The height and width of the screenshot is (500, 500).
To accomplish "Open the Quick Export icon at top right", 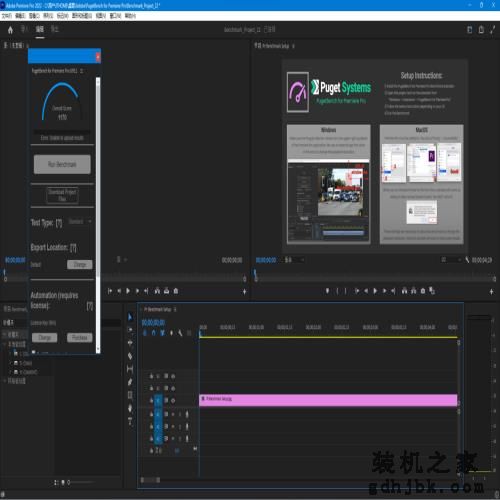I will tap(481, 30).
